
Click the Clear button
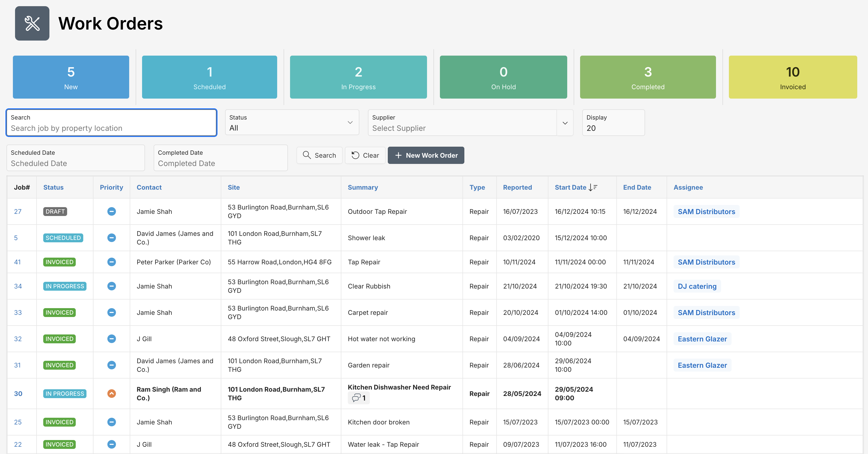pyautogui.click(x=365, y=155)
